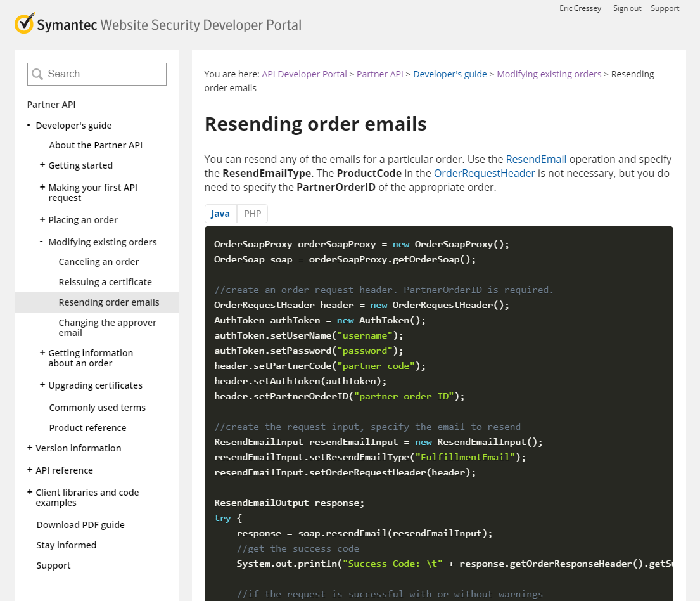Expand the Placing an order section
The width and height of the screenshot is (700, 601).
42,219
